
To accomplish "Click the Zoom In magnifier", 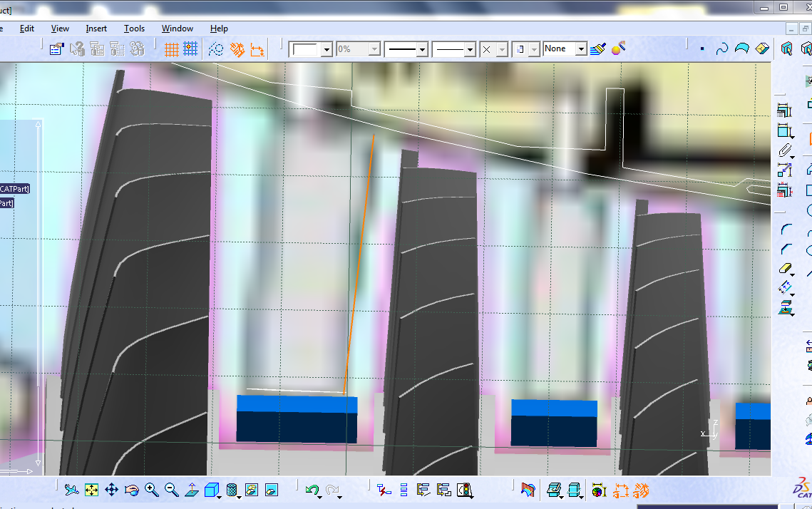I will 152,490.
